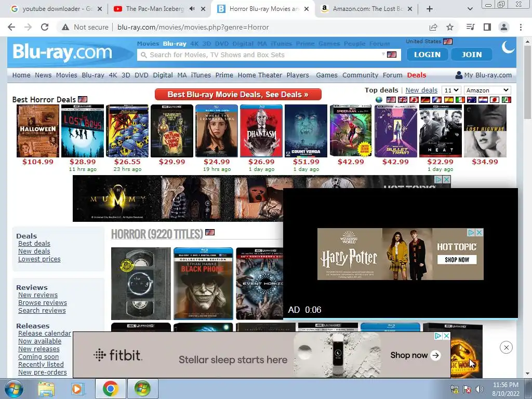Open the Black Phone Blu-ray cover
Image resolution: width=532 pixels, height=399 pixels.
click(203, 284)
